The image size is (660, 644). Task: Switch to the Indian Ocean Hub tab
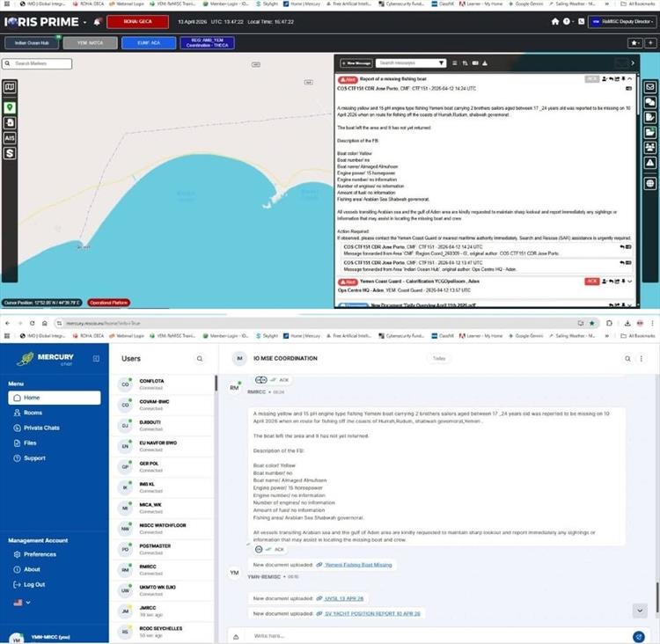point(32,43)
